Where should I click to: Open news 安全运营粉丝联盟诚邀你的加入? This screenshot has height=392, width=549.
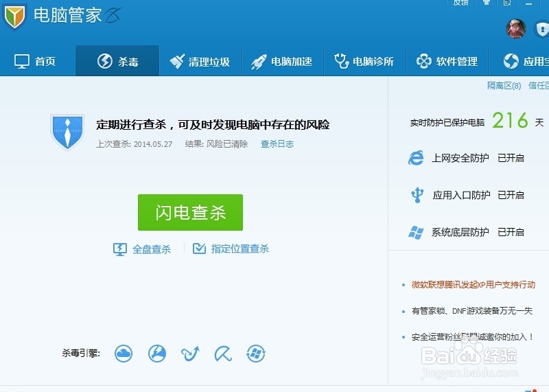point(472,337)
